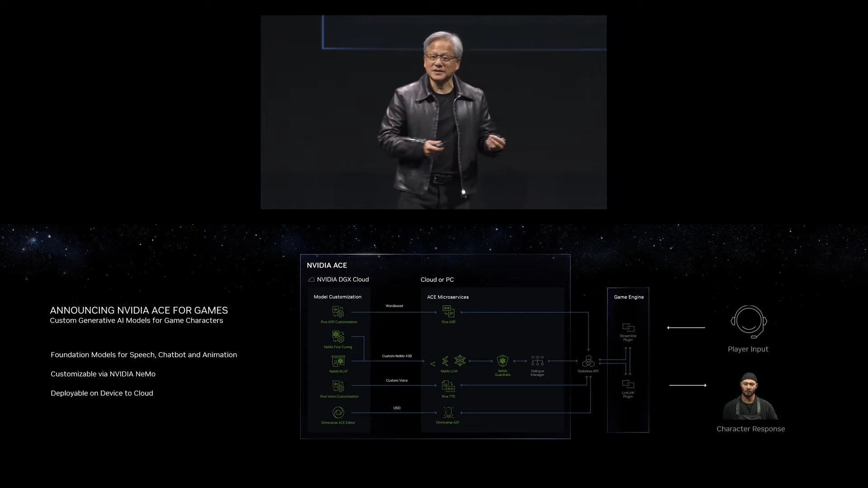Click 'Foundation Models for Speech, Chatbot and Animation'
This screenshot has width=868, height=488.
click(x=144, y=355)
